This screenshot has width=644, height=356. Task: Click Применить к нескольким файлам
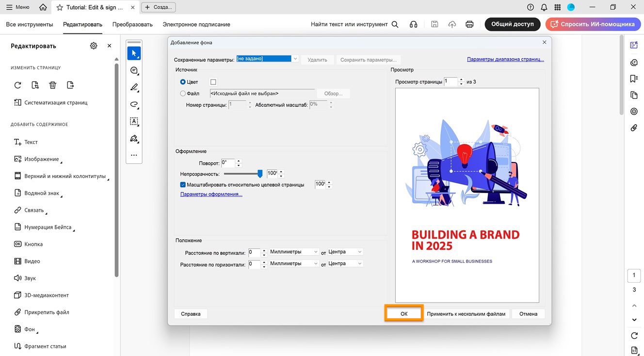coord(466,314)
